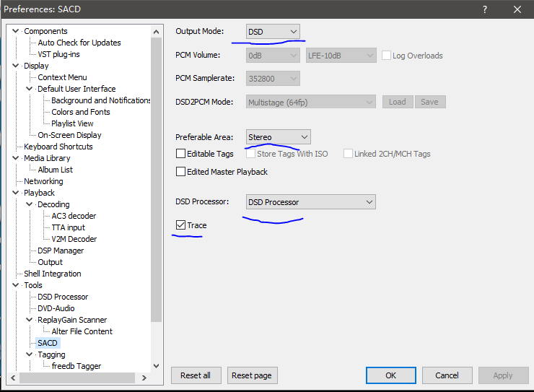Click the OK button

(x=390, y=375)
